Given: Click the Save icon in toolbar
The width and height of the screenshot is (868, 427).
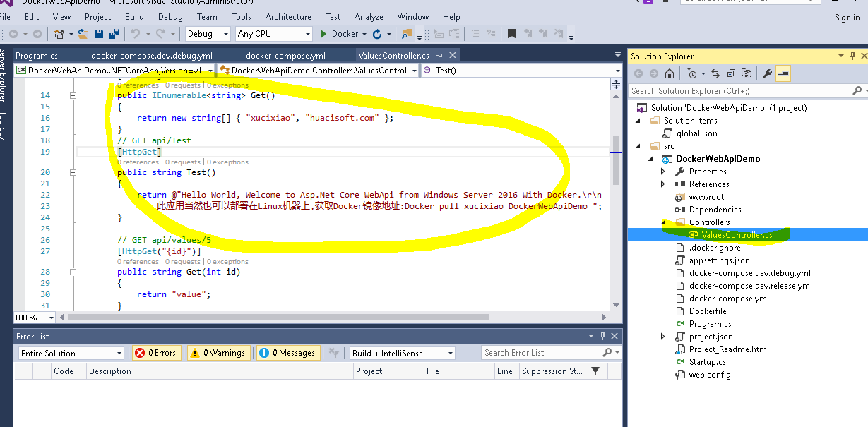Looking at the screenshot, I should pyautogui.click(x=98, y=33).
